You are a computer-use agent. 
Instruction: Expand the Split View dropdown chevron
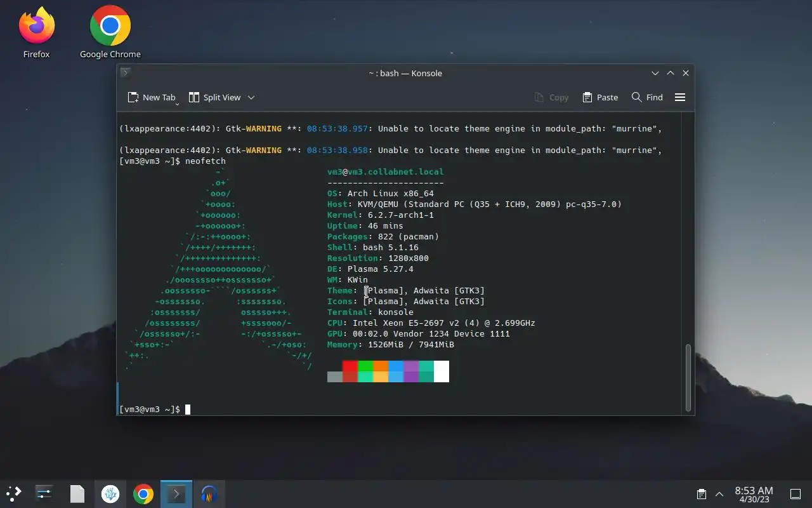(251, 97)
